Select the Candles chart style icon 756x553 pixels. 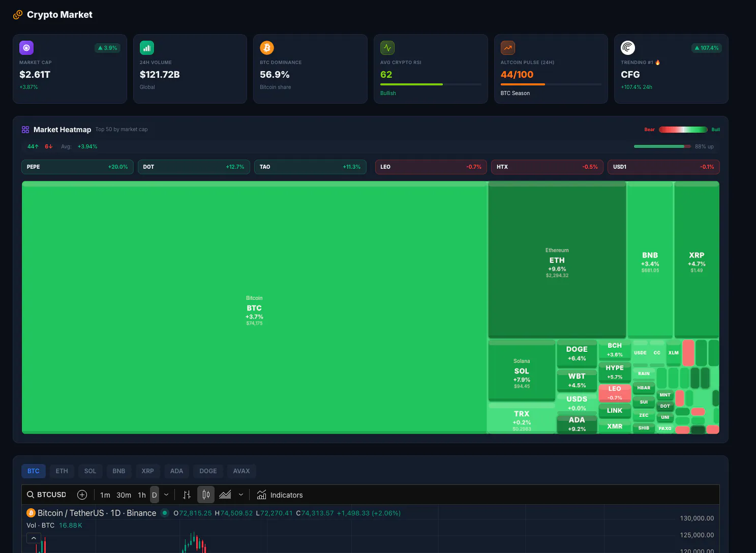206,495
